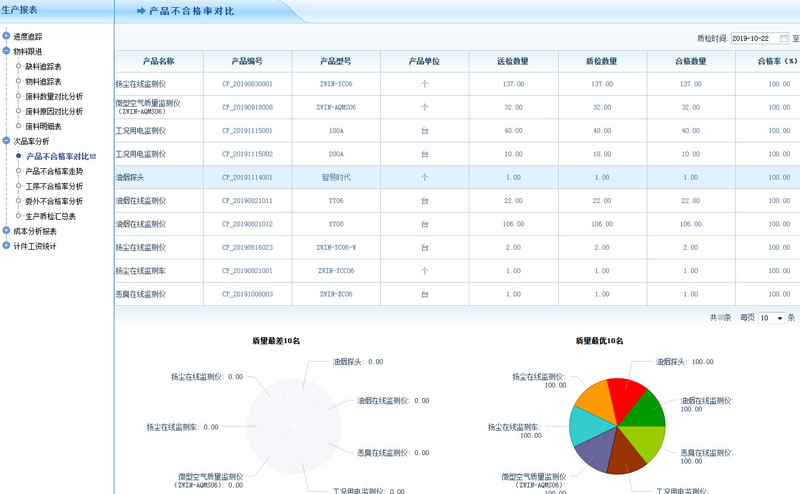Click the circle bullet before 缺料追踪表
The image size is (800, 494).
click(x=18, y=67)
